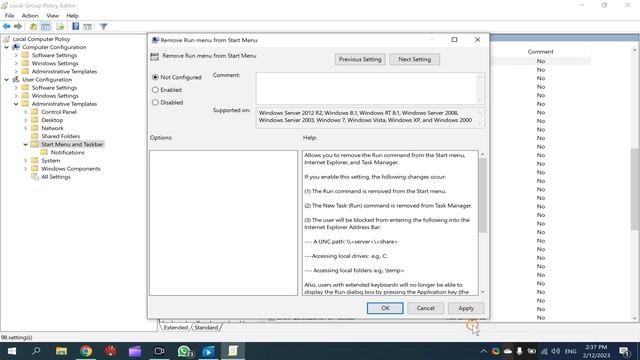This screenshot has height=360, width=640.
Task: Open WhatsApp from taskbar
Action: pyautogui.click(x=184, y=351)
